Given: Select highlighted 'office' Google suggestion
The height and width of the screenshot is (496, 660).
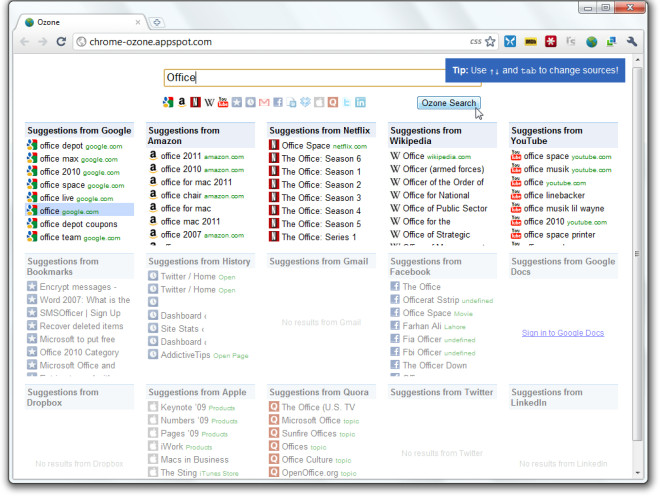Looking at the screenshot, I should coord(80,211).
